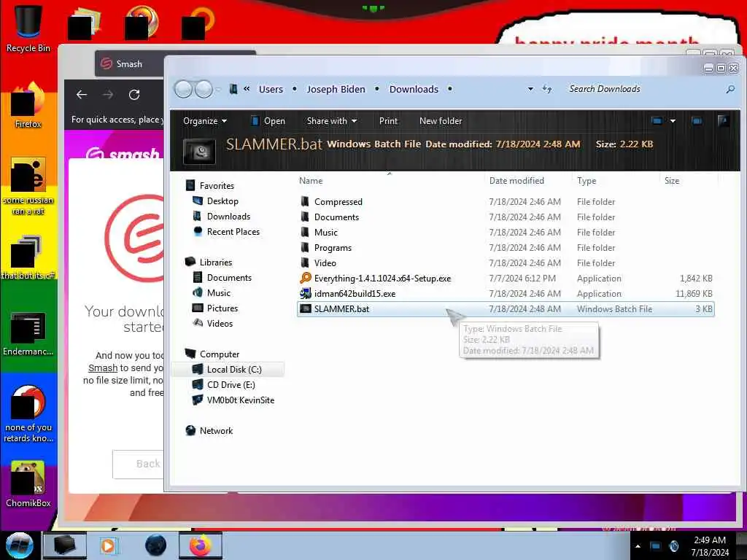Screen dimensions: 747x560
Task: Click Print in the Explorer toolbar
Action: [388, 121]
